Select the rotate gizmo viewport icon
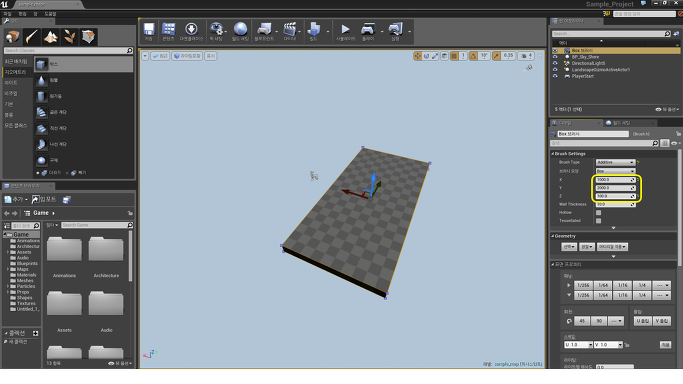The width and height of the screenshot is (683, 384). (x=426, y=56)
